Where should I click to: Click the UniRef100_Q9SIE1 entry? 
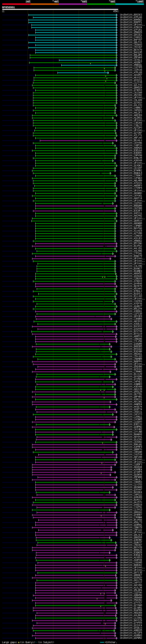[x=131, y=35]
